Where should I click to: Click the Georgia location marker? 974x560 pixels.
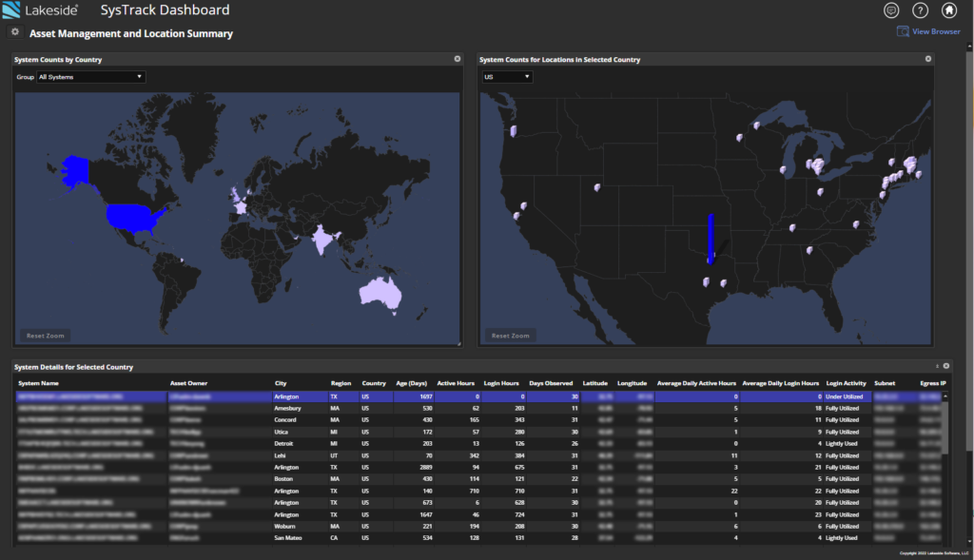[809, 250]
